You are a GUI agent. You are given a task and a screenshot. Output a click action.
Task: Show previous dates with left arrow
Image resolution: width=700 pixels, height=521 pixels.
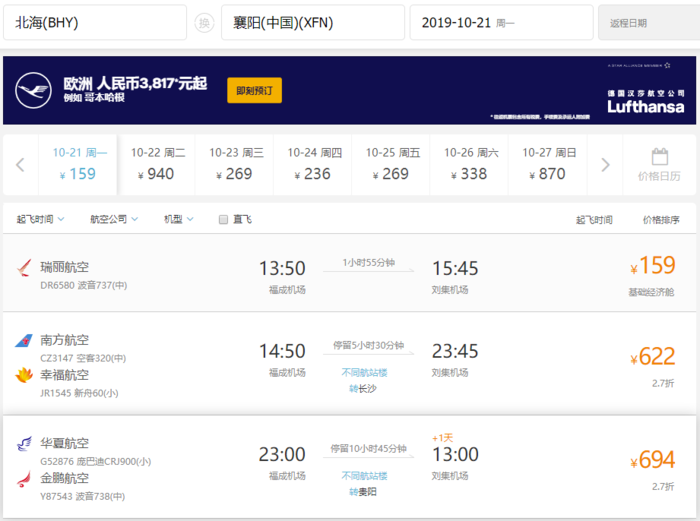[20, 165]
